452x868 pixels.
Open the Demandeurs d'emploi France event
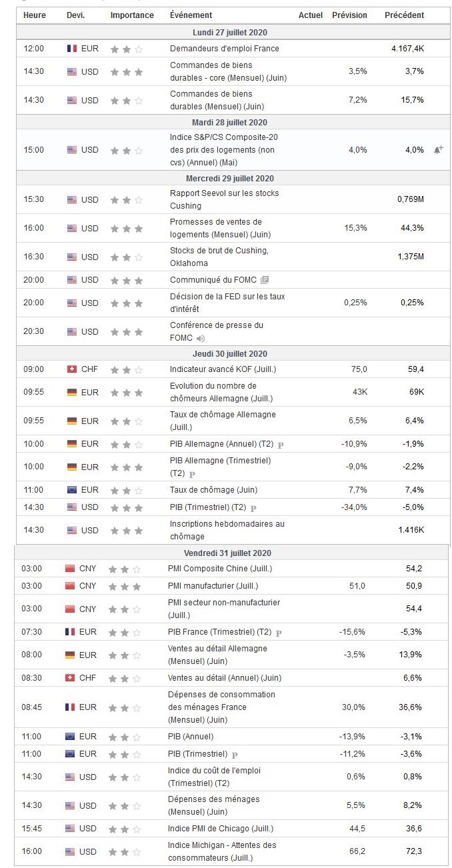tap(225, 49)
